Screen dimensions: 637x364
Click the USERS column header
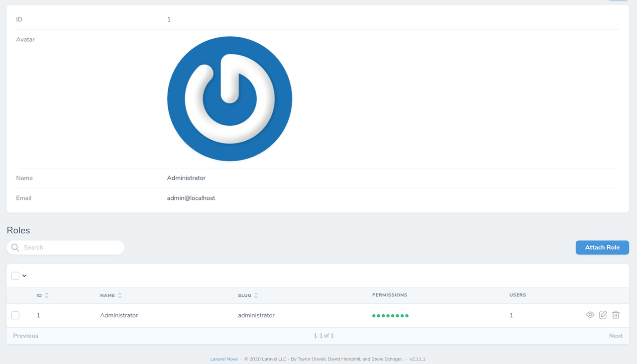(x=518, y=295)
